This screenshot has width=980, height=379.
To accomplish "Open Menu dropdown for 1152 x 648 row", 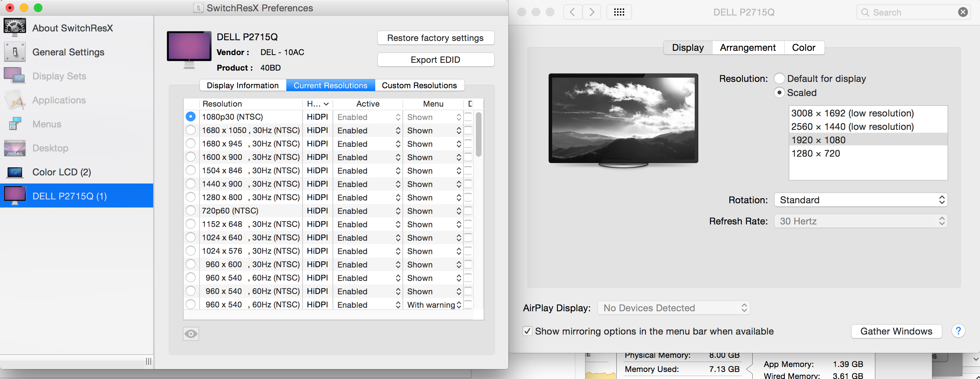I will click(x=433, y=224).
